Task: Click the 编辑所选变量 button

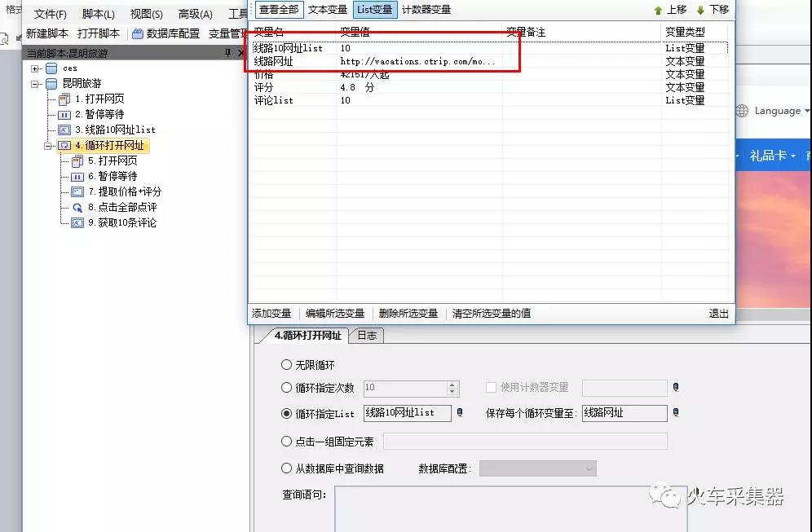Action: coord(335,313)
